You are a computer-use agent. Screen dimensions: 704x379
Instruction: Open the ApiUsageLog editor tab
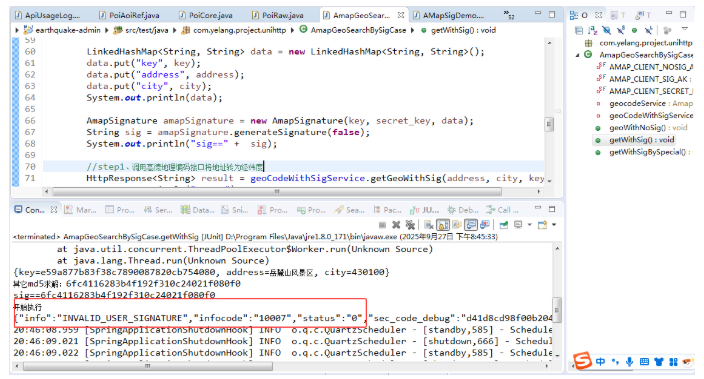48,15
